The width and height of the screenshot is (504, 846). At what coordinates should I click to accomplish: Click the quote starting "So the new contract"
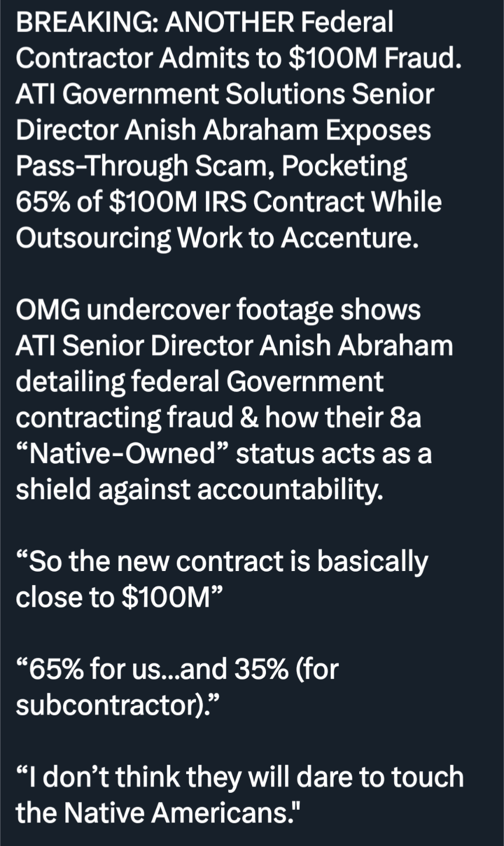tap(222, 561)
